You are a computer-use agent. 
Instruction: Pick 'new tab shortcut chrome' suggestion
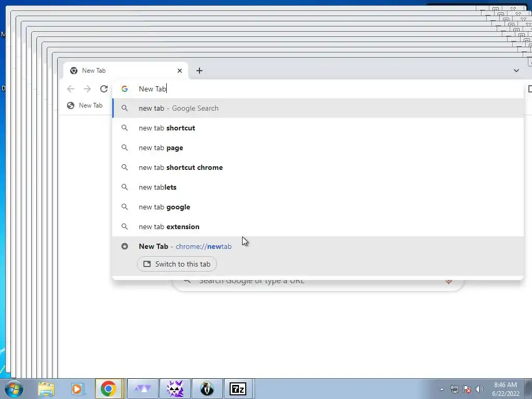317,167
